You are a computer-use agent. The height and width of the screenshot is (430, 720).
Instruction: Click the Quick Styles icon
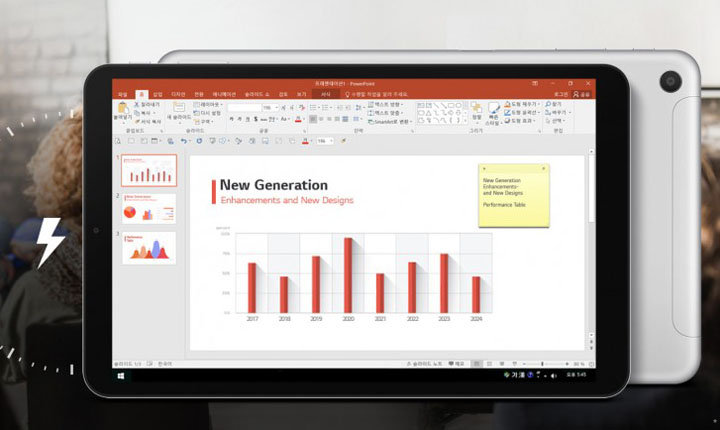click(x=494, y=111)
